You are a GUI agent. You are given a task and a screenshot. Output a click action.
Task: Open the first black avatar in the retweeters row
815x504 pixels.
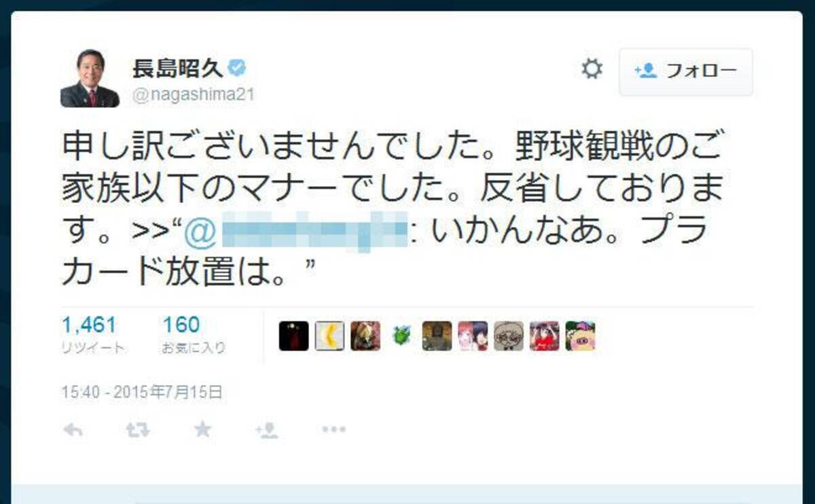pos(293,336)
